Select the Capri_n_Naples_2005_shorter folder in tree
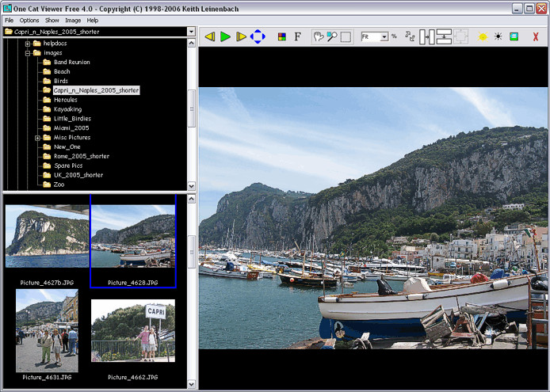The image size is (550, 392). [x=96, y=90]
